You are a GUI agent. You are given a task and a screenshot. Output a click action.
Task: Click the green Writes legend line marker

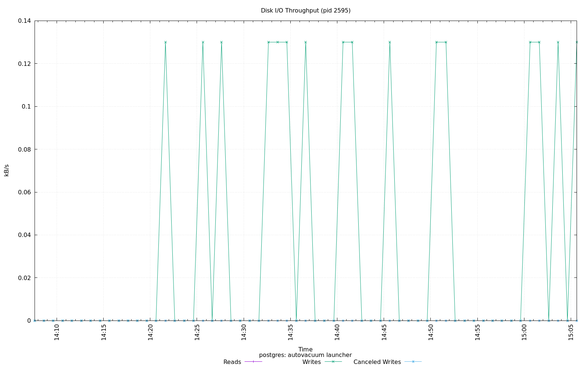click(x=333, y=362)
